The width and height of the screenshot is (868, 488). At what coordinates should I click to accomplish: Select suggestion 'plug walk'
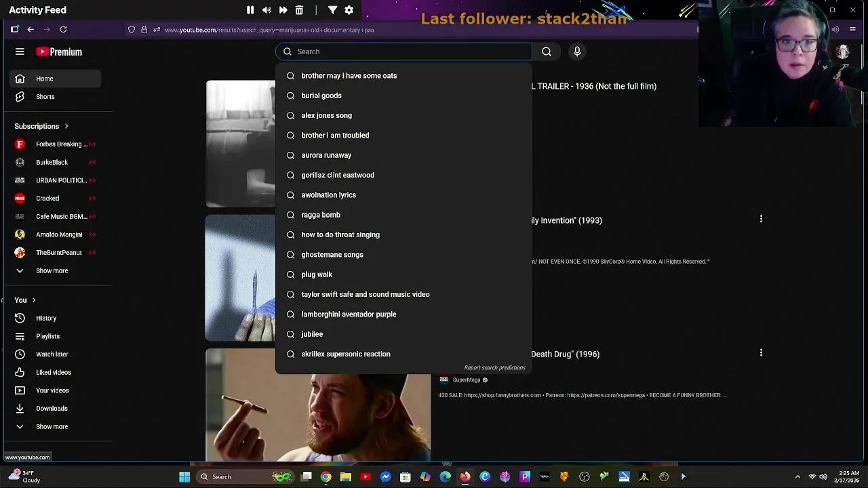point(404,274)
